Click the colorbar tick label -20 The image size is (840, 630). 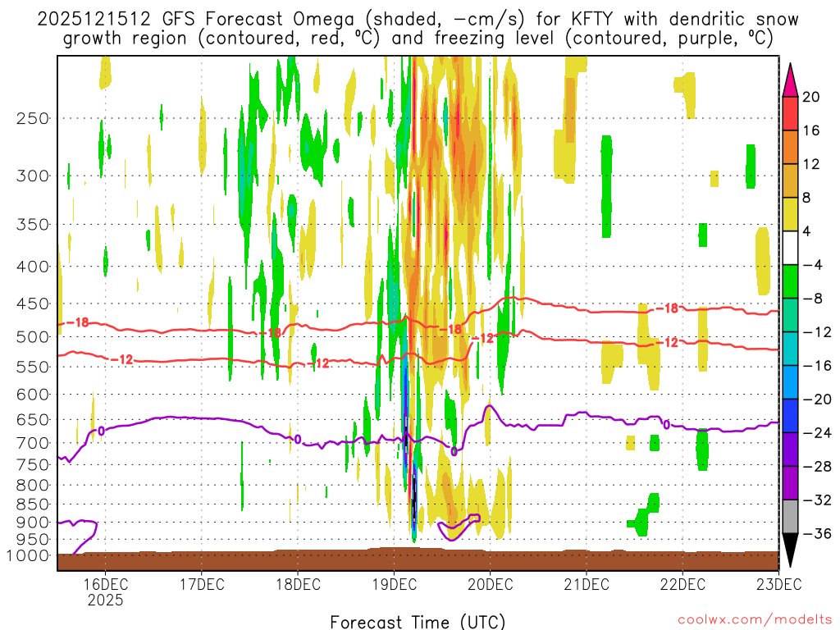(x=817, y=399)
